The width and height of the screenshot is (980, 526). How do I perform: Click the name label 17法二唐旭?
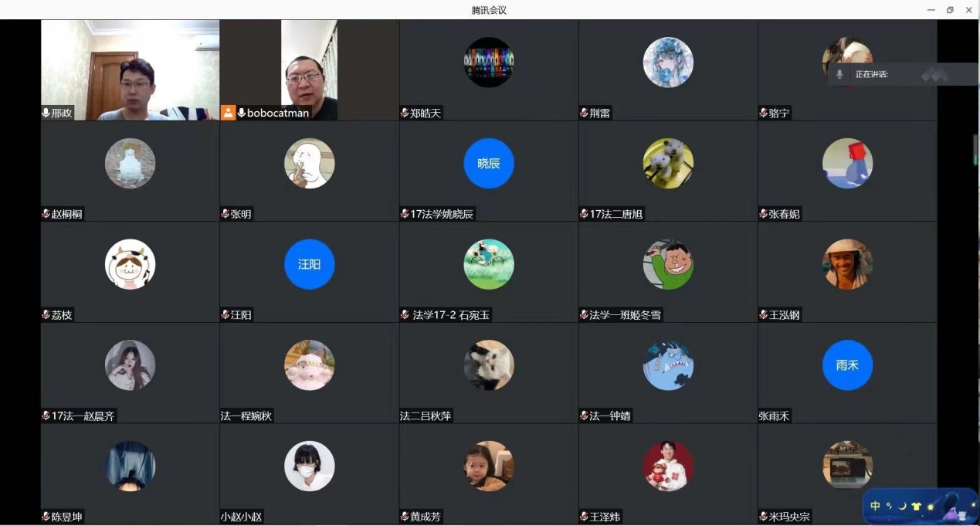616,214
